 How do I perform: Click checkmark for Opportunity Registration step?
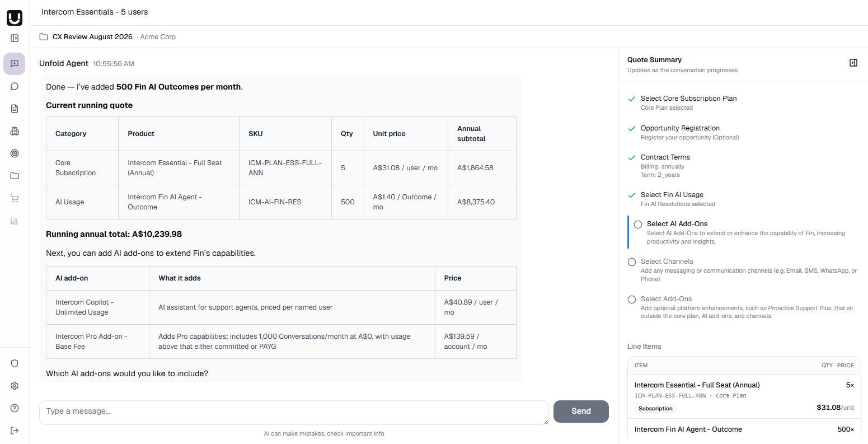click(x=632, y=128)
